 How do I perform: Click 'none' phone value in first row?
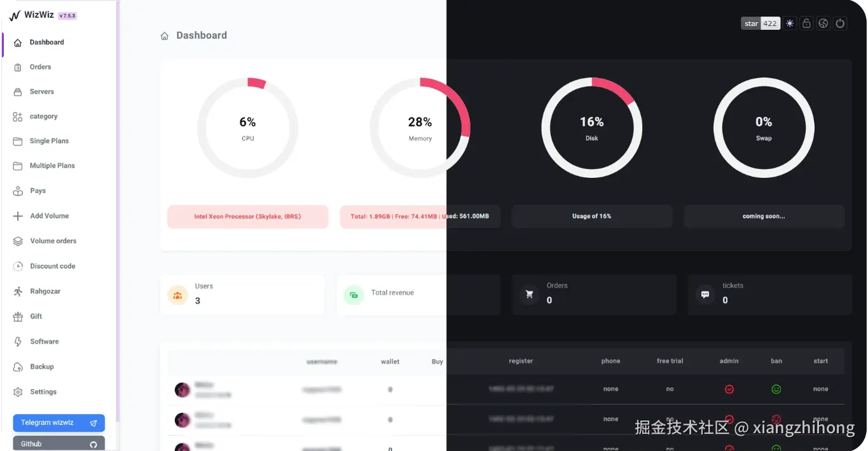click(x=611, y=389)
